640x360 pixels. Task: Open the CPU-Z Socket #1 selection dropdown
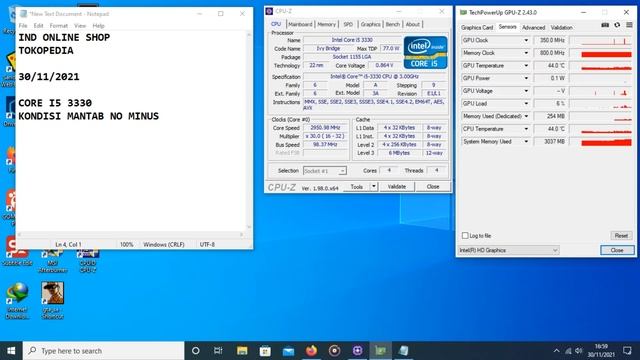coord(325,171)
